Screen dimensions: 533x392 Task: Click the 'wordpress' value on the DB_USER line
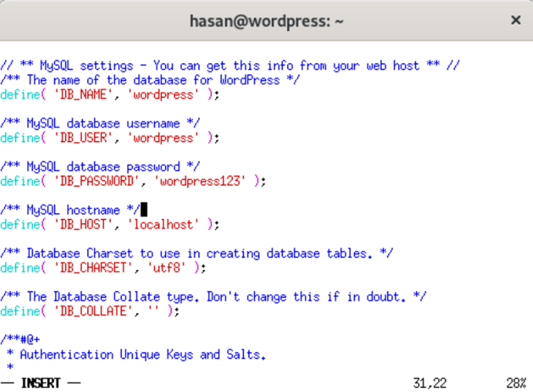coord(164,137)
